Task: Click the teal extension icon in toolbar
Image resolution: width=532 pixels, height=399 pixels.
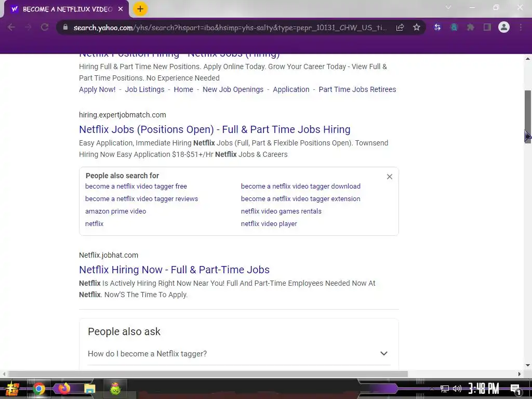Action: (454, 28)
